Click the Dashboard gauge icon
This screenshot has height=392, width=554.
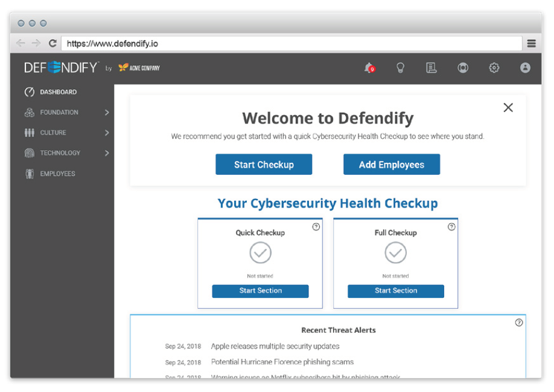tap(30, 92)
